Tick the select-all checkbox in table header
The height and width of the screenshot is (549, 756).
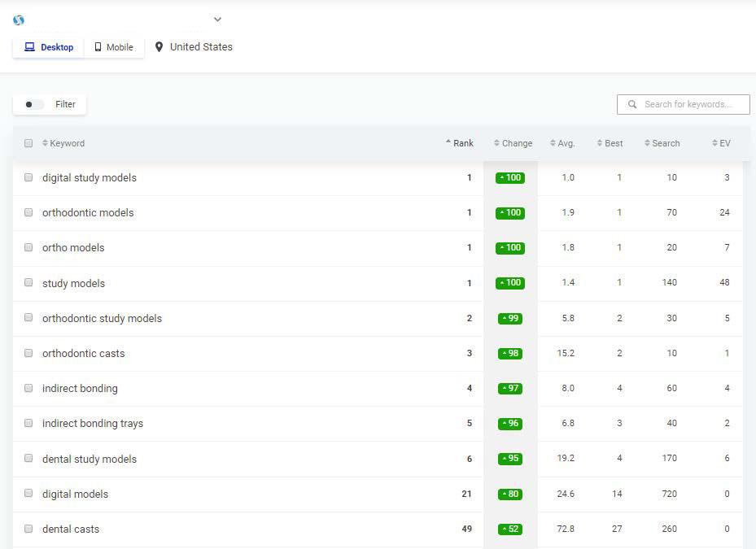click(x=28, y=143)
